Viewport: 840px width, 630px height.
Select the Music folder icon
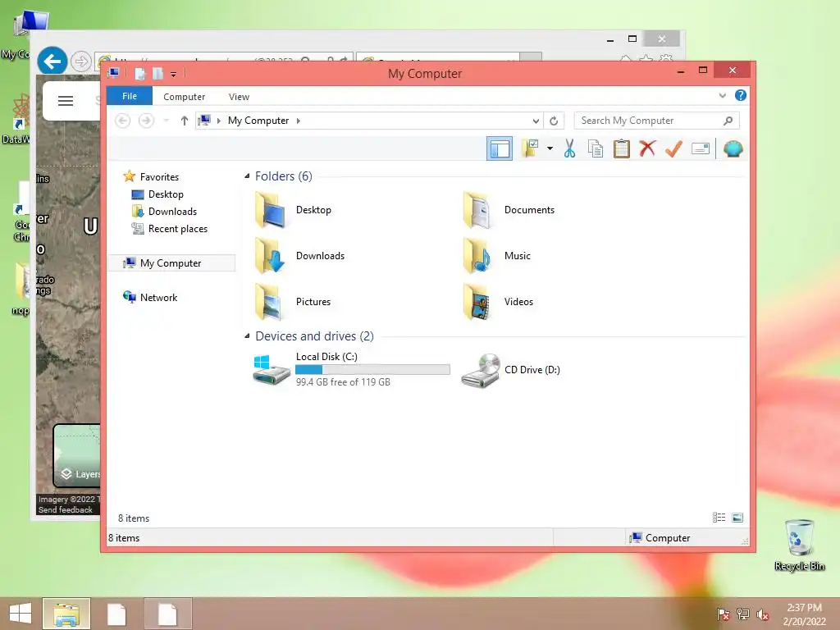[478, 256]
